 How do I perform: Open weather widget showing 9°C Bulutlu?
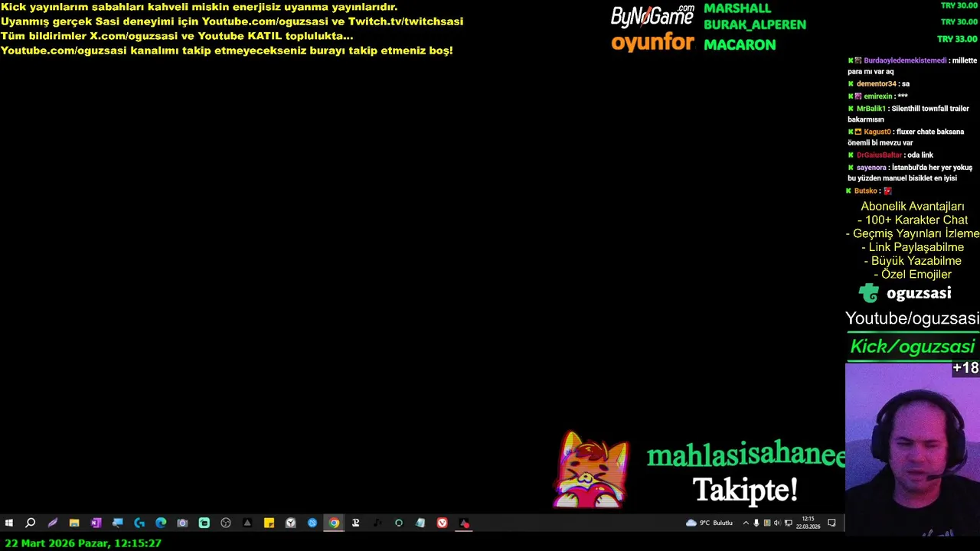pos(710,523)
